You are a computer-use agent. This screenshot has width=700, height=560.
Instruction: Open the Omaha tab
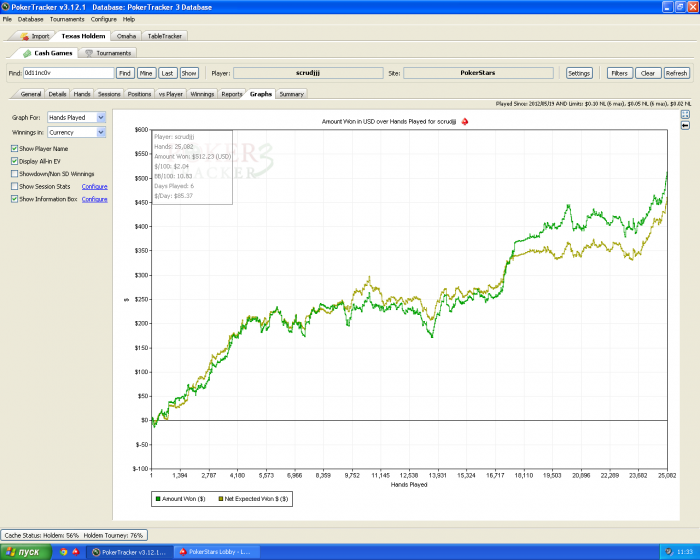pos(127,35)
